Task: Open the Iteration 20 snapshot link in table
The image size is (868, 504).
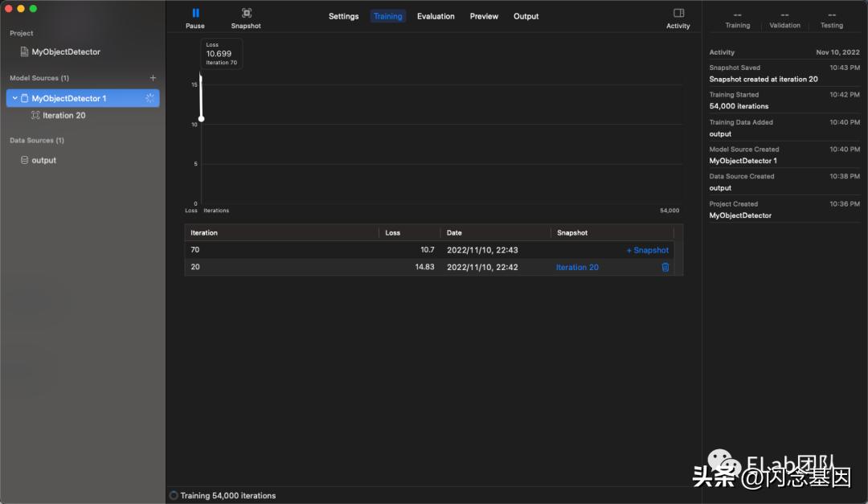Action: 577,267
